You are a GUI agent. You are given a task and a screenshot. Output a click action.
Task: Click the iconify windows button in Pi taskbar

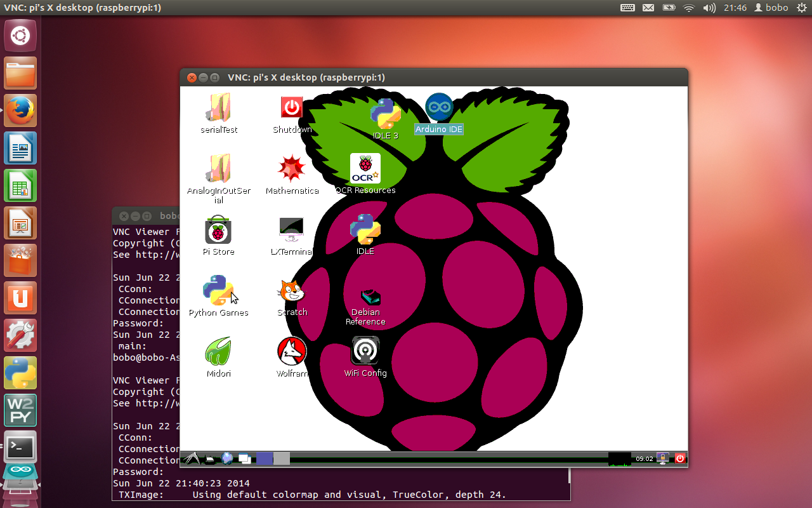point(245,458)
